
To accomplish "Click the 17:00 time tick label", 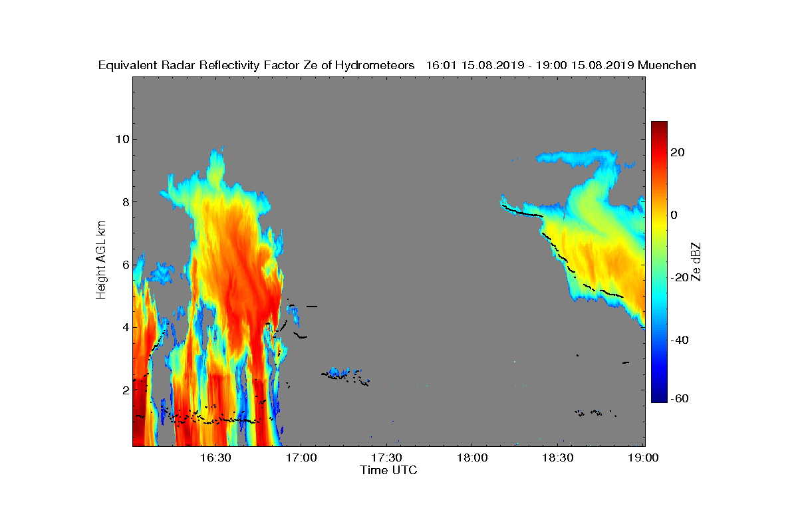I will [x=301, y=458].
